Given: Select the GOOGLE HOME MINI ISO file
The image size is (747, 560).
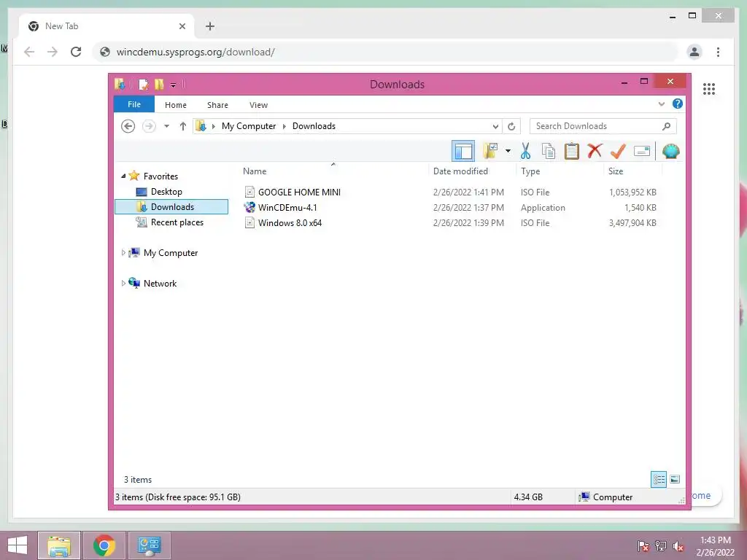Looking at the screenshot, I should (x=299, y=192).
